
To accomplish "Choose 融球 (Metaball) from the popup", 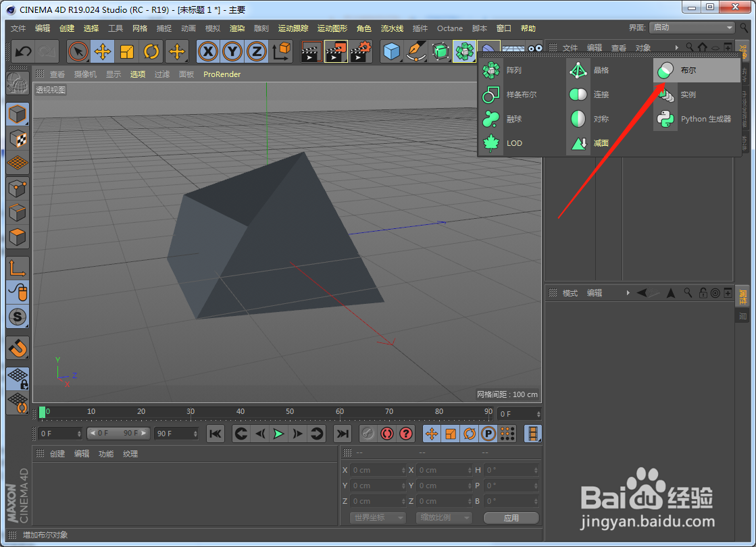I will pyautogui.click(x=522, y=119).
